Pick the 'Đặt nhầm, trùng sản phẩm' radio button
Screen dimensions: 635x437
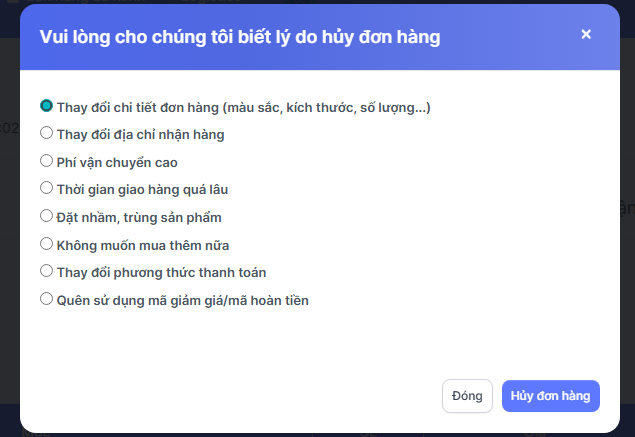pos(46,215)
